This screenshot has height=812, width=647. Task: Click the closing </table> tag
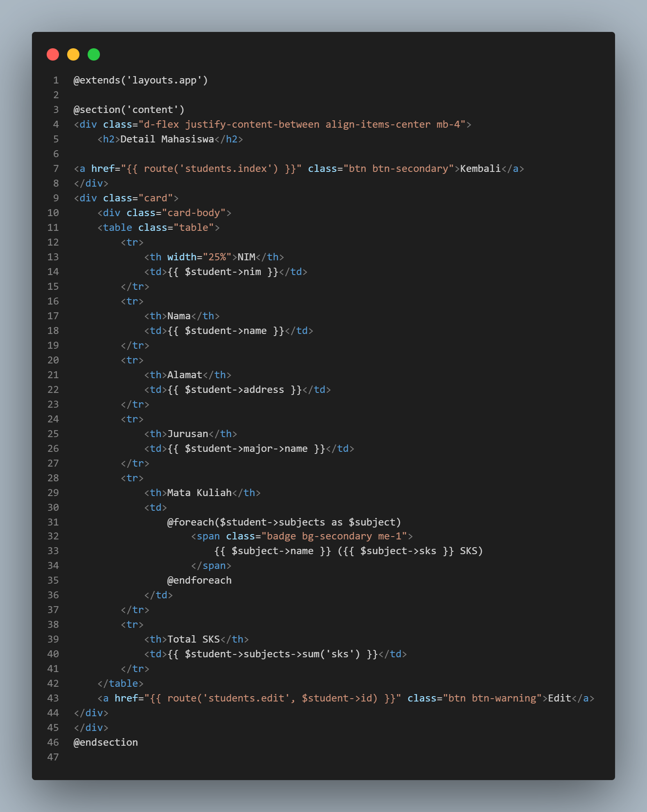120,683
